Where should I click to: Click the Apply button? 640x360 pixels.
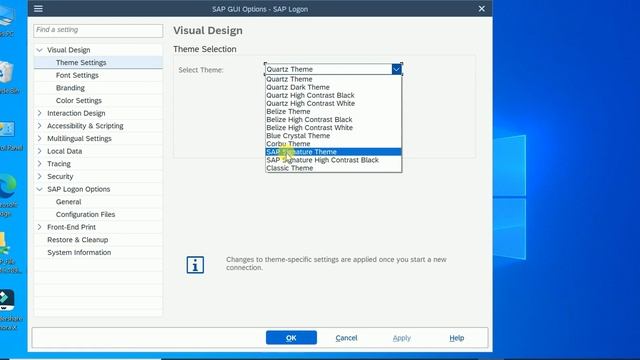(402, 338)
